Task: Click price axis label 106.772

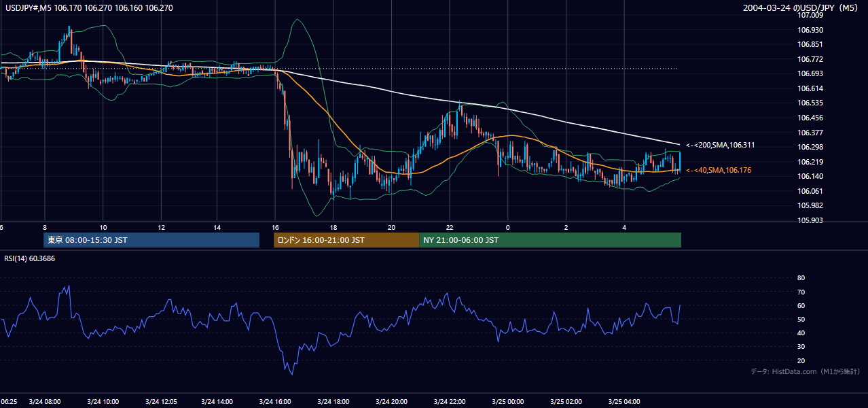Action: [810, 59]
